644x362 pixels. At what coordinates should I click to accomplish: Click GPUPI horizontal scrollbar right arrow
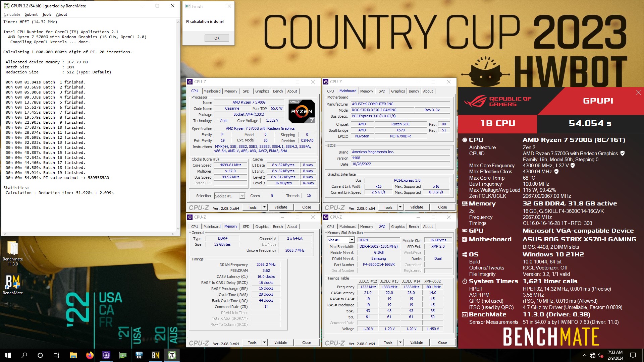173,234
